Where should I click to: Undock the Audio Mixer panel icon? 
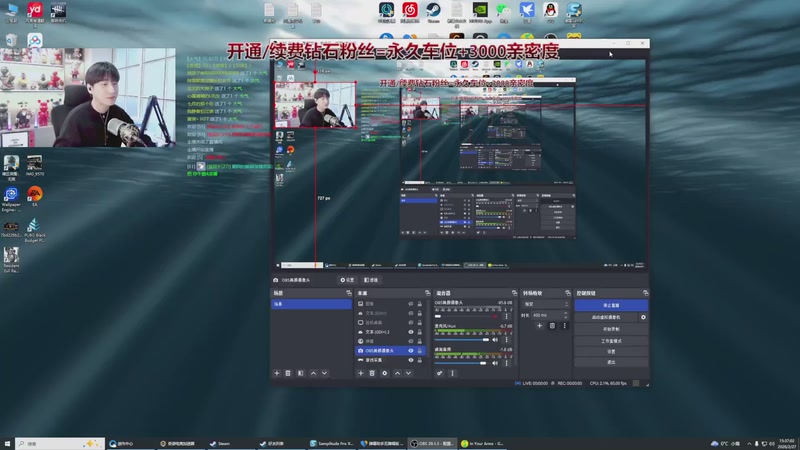coord(514,293)
